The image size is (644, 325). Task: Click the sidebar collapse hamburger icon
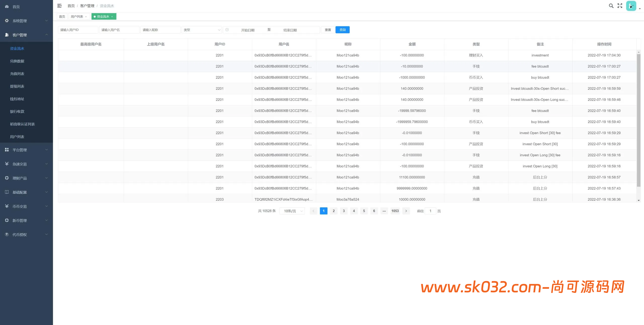pyautogui.click(x=59, y=6)
